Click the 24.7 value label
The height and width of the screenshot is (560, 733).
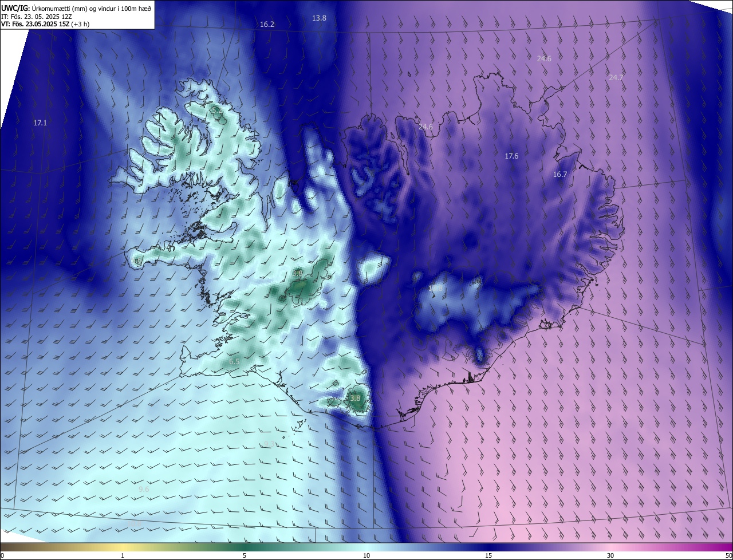(x=616, y=77)
